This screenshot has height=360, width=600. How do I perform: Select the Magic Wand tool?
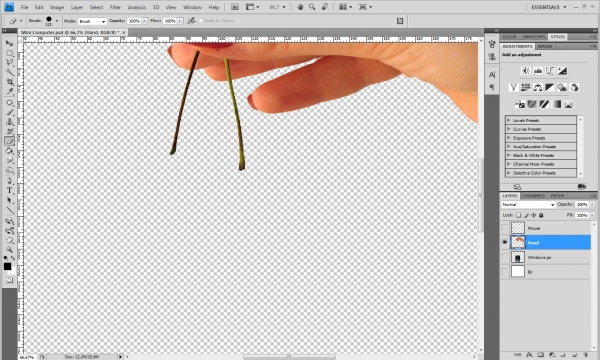point(9,72)
